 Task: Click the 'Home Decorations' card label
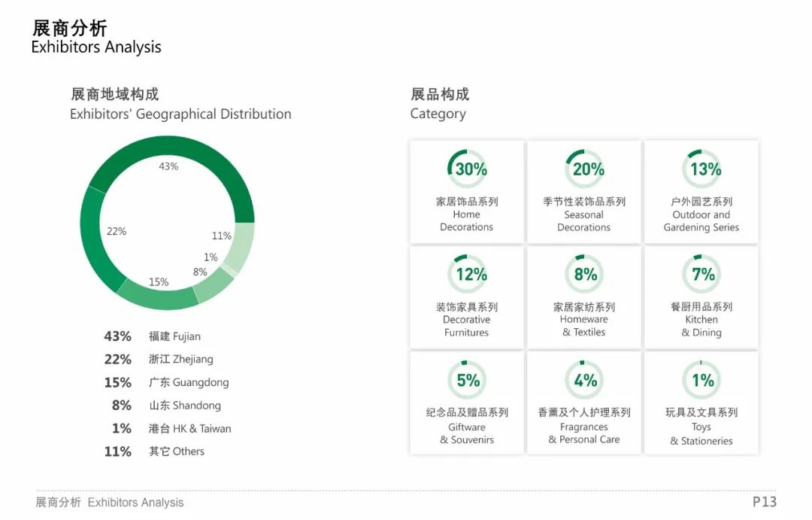pyautogui.click(x=467, y=220)
